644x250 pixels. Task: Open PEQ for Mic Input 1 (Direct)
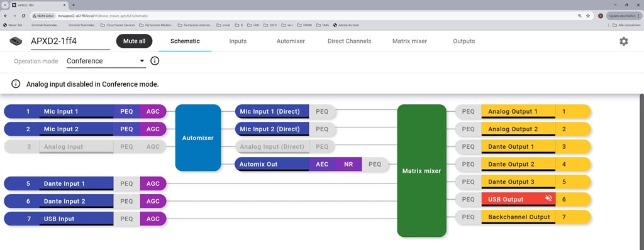tap(322, 111)
